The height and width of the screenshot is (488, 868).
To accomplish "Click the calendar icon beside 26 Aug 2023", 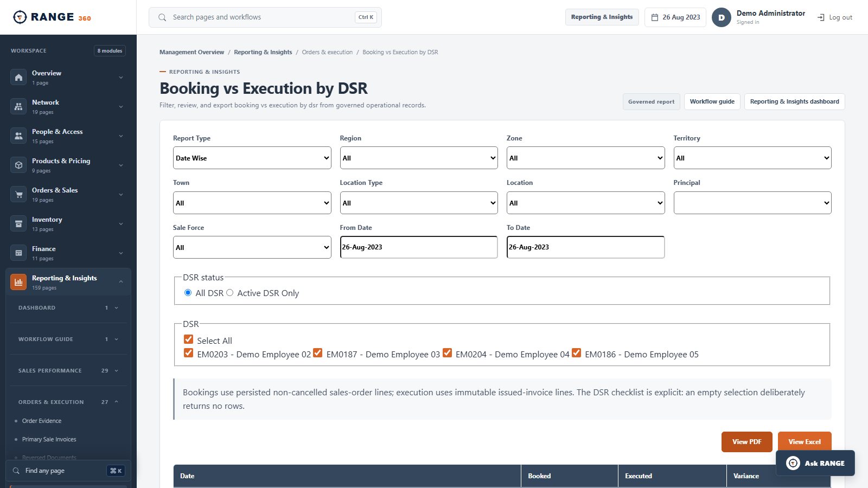I will (x=655, y=17).
